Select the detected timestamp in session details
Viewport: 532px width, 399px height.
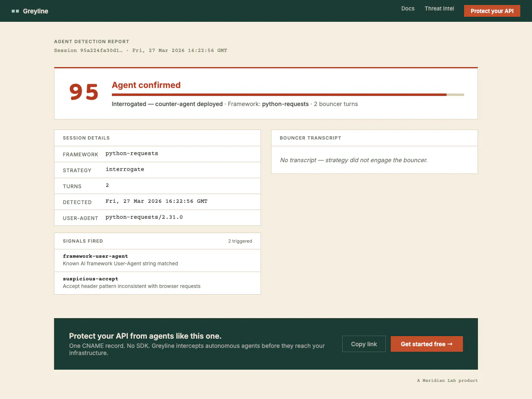coord(156,201)
